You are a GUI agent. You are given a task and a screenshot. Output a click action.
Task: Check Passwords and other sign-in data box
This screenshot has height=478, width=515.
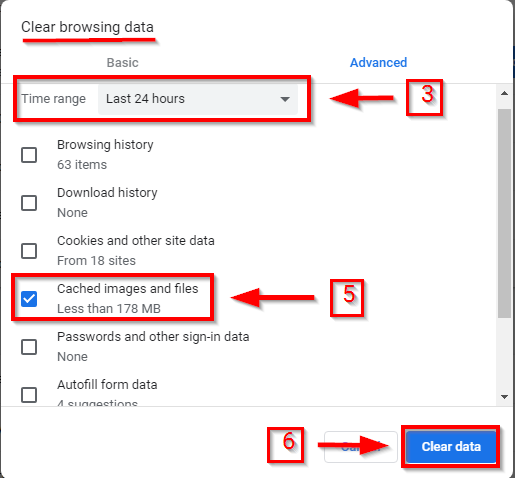click(29, 347)
